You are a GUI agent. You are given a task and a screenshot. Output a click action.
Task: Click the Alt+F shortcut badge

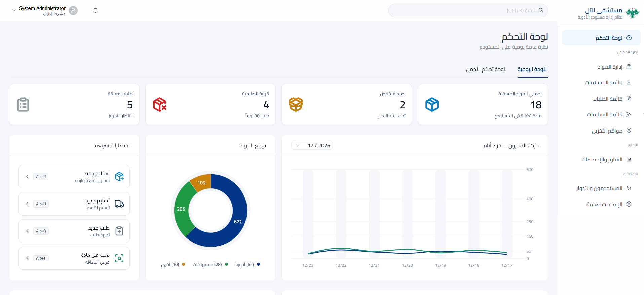pyautogui.click(x=41, y=258)
